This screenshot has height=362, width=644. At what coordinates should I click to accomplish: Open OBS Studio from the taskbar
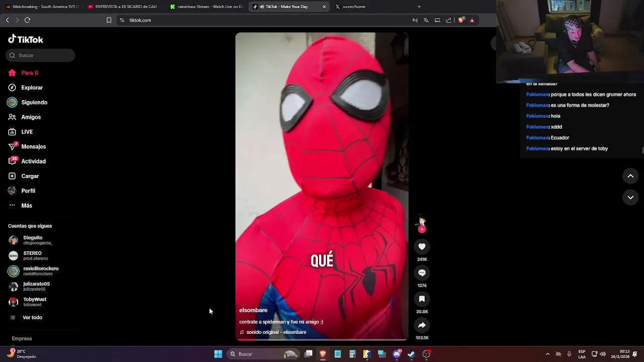click(426, 354)
